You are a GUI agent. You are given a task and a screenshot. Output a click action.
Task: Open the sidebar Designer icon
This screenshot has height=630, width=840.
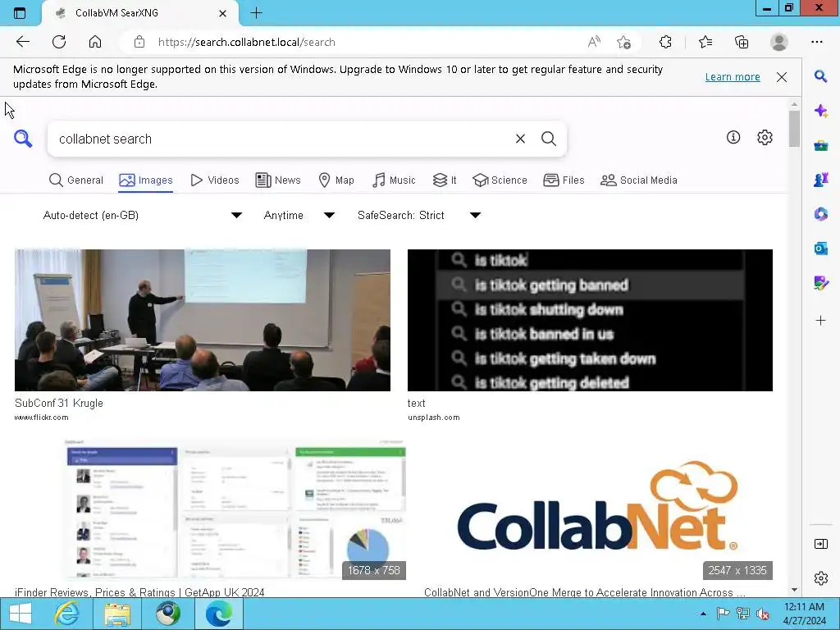820,283
